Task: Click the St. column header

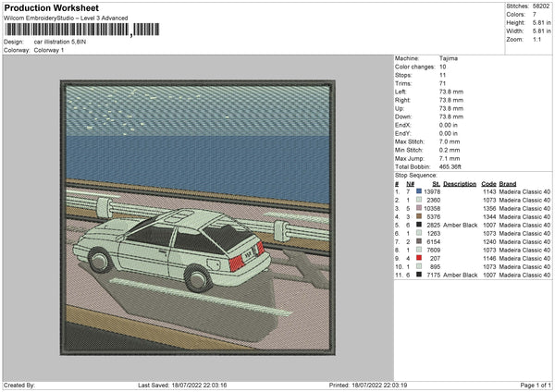Action: click(436, 184)
